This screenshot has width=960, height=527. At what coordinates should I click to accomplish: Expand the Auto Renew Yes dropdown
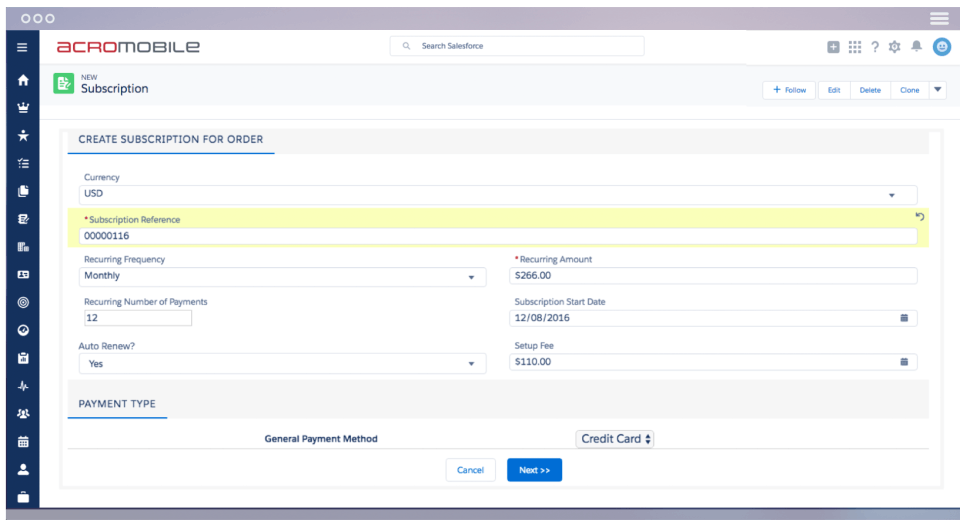(x=282, y=364)
